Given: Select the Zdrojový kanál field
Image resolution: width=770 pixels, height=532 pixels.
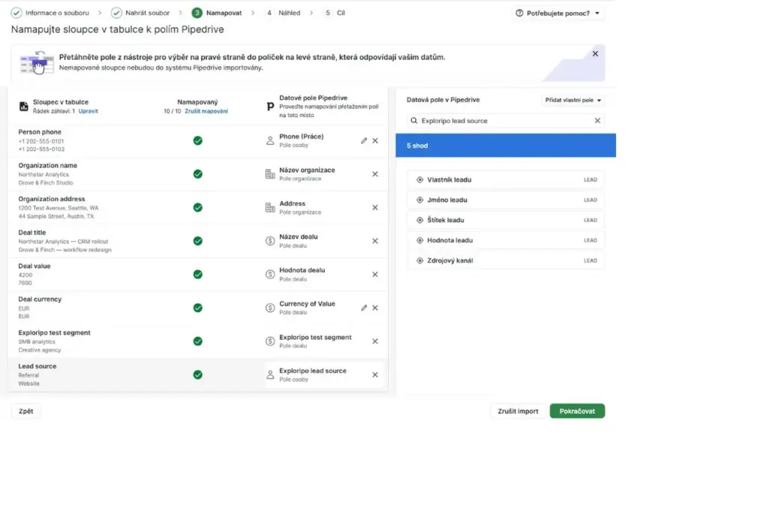Looking at the screenshot, I should [x=506, y=261].
